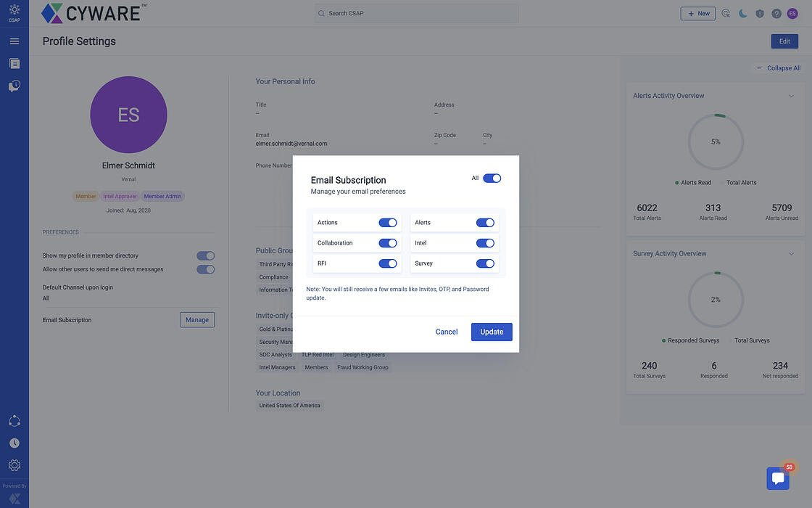Image resolution: width=812 pixels, height=508 pixels.
Task: Click the moon dark mode icon
Action: tap(743, 14)
